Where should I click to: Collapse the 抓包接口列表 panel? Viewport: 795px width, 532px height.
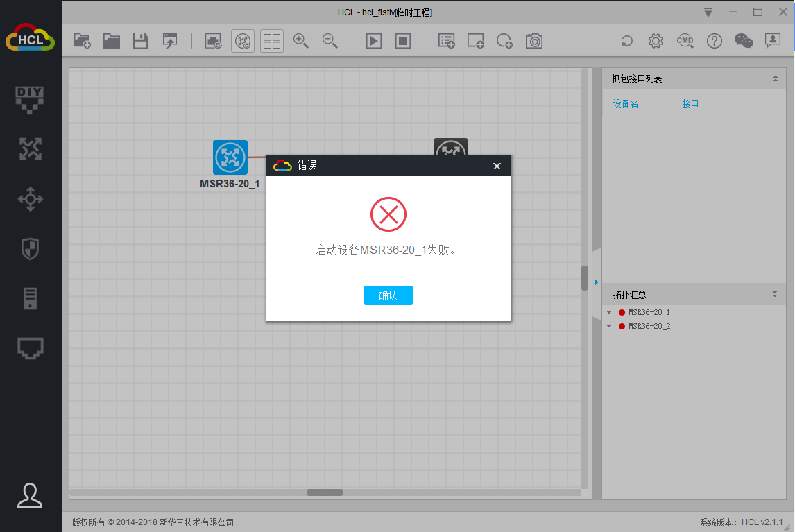pyautogui.click(x=775, y=79)
